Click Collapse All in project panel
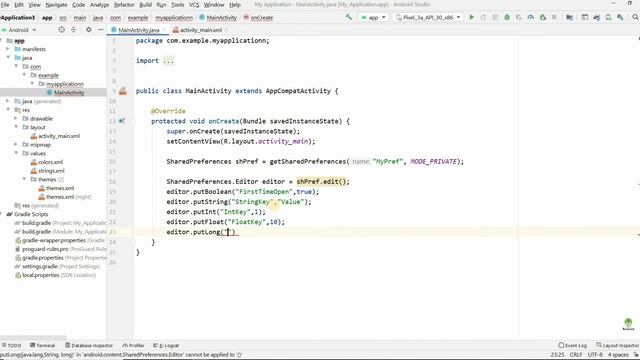 [x=73, y=30]
